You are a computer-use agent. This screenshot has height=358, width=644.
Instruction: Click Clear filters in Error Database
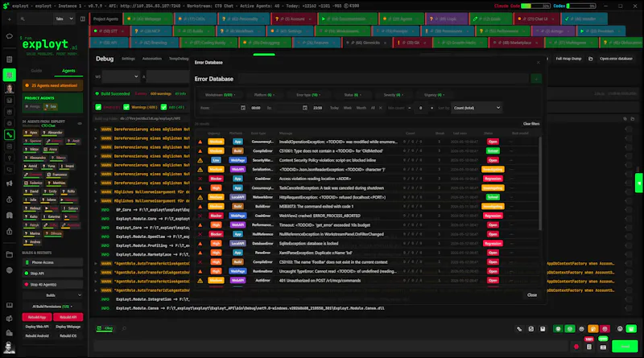click(x=531, y=124)
